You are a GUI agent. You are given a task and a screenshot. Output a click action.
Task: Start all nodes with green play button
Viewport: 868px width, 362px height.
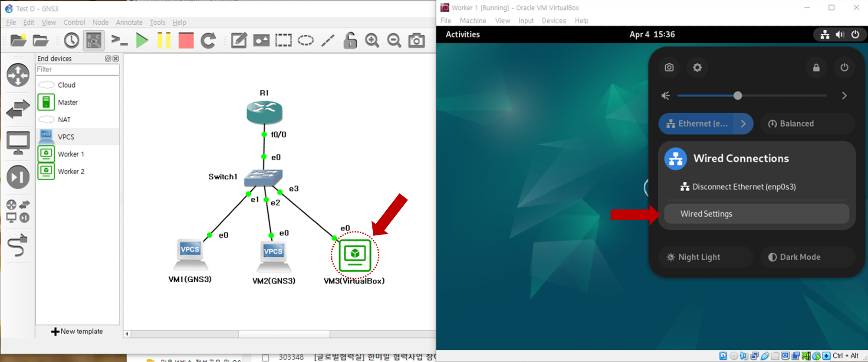[x=142, y=40]
